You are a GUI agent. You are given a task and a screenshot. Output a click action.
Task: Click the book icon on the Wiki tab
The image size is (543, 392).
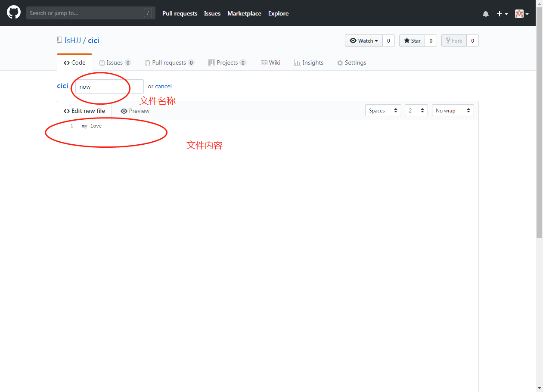coord(264,63)
